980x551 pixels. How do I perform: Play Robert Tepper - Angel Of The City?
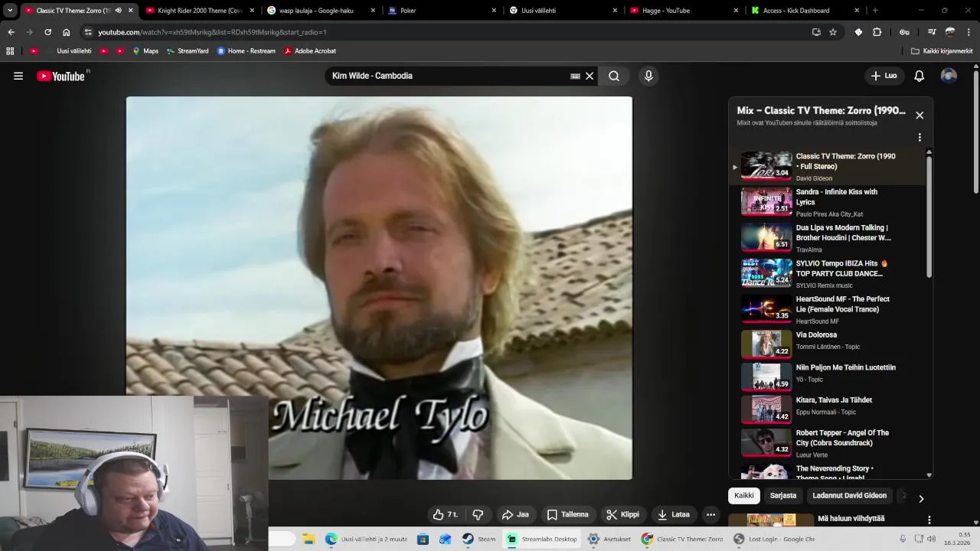tap(828, 443)
